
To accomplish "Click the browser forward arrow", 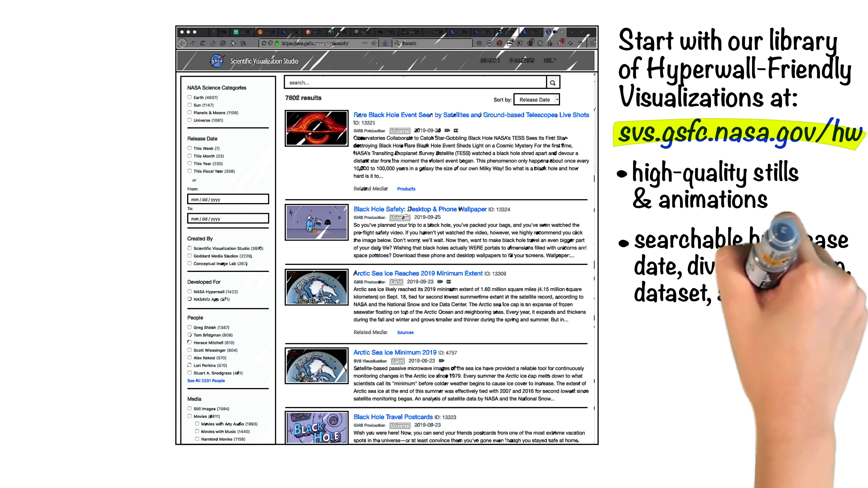I will point(192,43).
